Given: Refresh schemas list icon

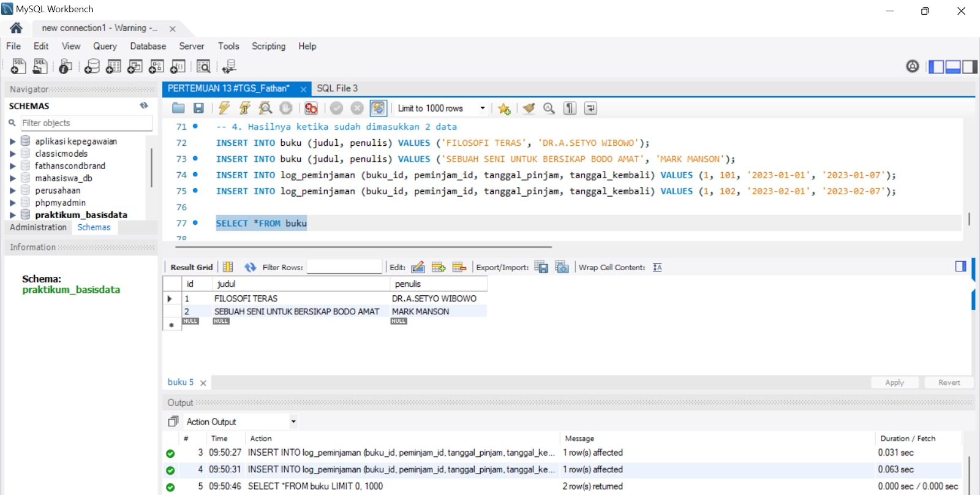Looking at the screenshot, I should 144,105.
